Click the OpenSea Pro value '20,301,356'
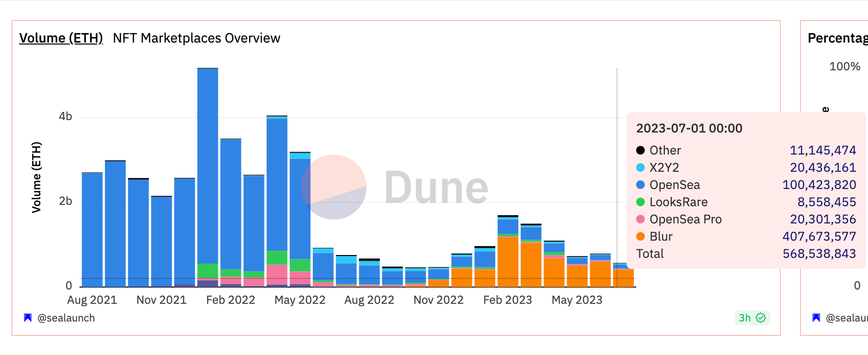Image resolution: width=868 pixels, height=355 pixels. point(822,219)
